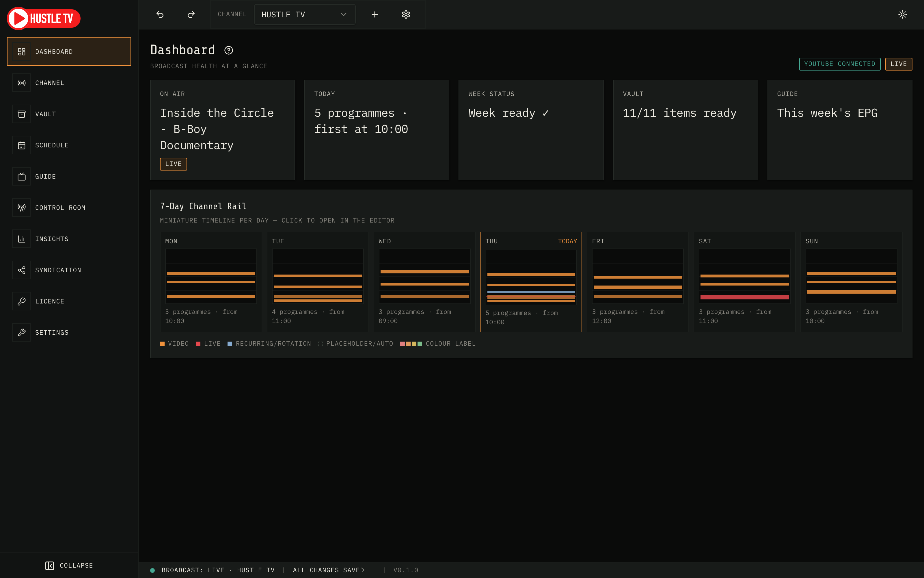Open the WED timeline in the editor

click(424, 282)
